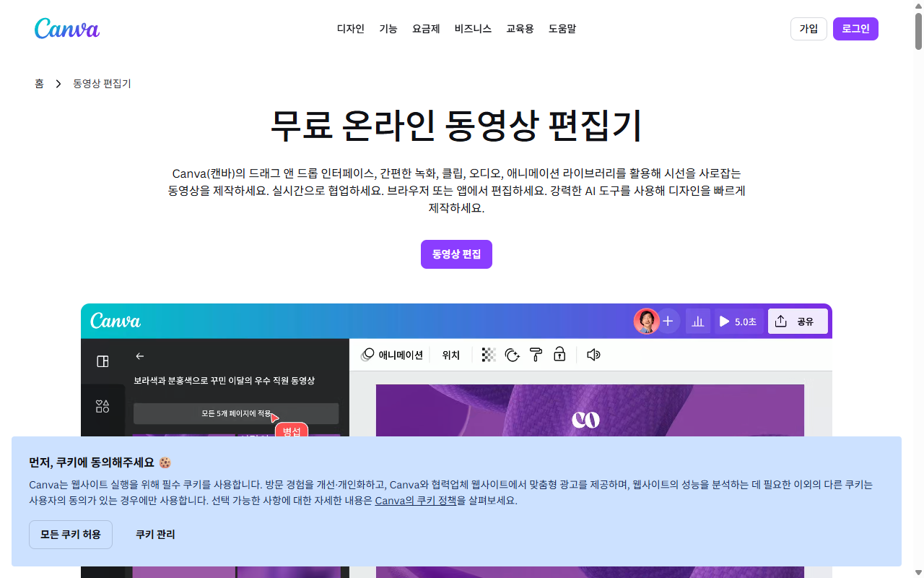924x578 pixels.
Task: Open the 애니메이션 animation tool
Action: [x=393, y=354]
